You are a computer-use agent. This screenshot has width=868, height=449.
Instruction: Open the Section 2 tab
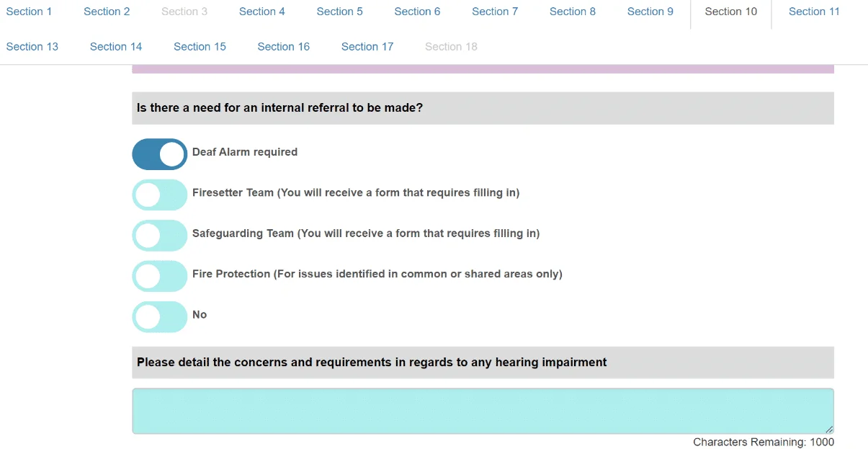point(107,12)
